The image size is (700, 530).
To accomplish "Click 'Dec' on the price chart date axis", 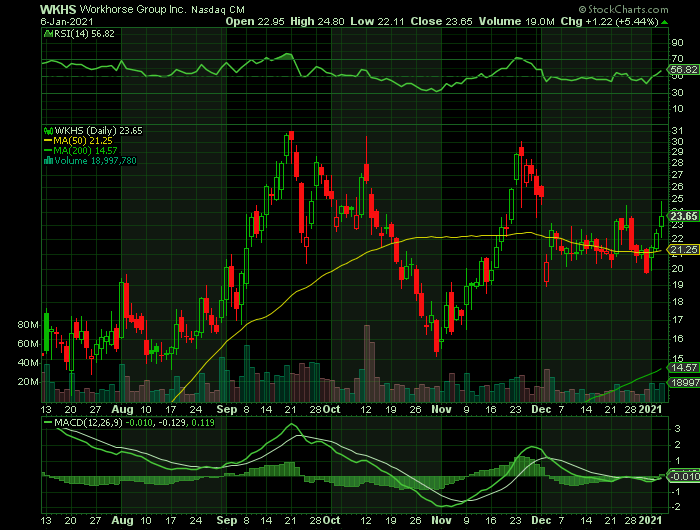I will [541, 409].
